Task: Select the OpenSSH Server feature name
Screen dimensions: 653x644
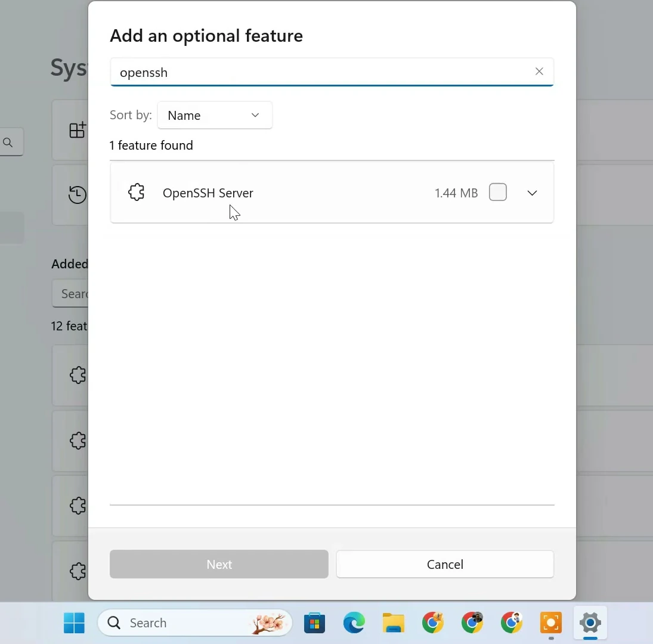Action: (208, 193)
